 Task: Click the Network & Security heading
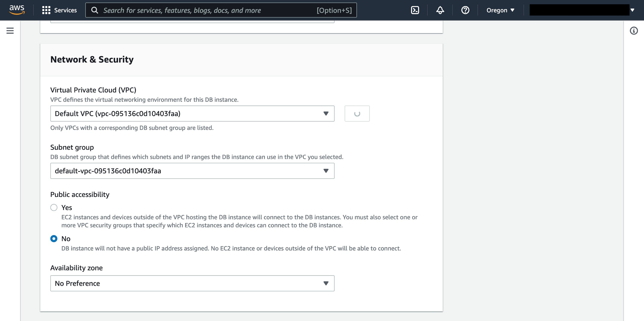click(92, 59)
